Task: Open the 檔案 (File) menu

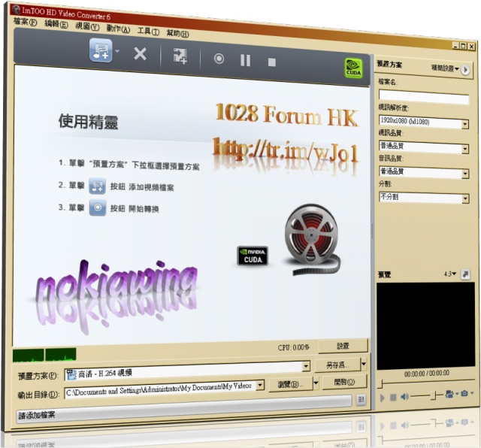Action: tap(25, 23)
